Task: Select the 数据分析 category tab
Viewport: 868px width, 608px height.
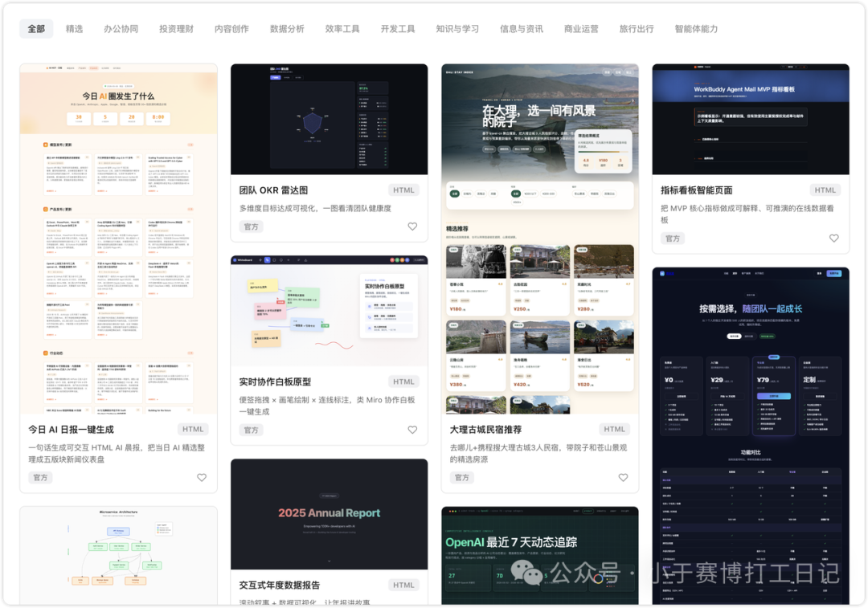Action: pyautogui.click(x=287, y=29)
